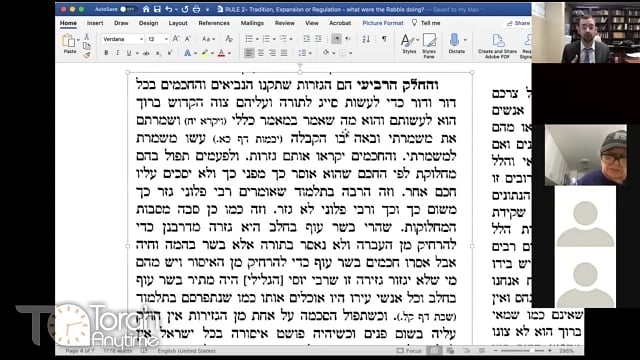The height and width of the screenshot is (360, 640).
Task: Open the Styles Pane
Action: pos(429,45)
